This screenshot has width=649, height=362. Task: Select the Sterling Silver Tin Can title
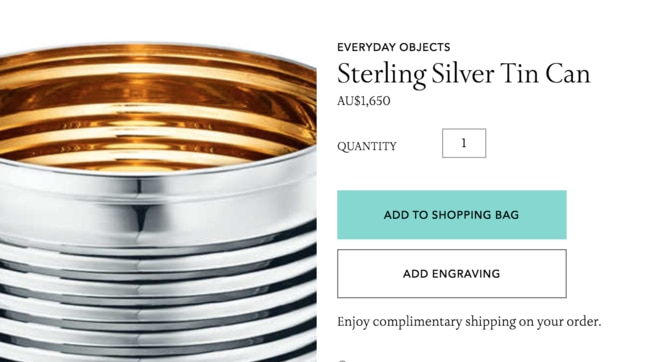pyautogui.click(x=464, y=74)
